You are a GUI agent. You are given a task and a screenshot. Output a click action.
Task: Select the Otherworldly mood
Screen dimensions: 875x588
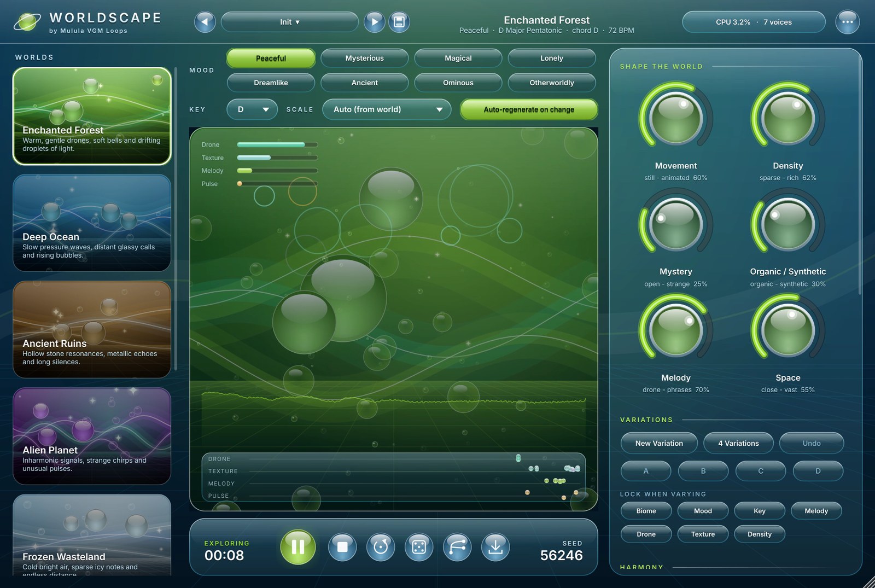[552, 83]
